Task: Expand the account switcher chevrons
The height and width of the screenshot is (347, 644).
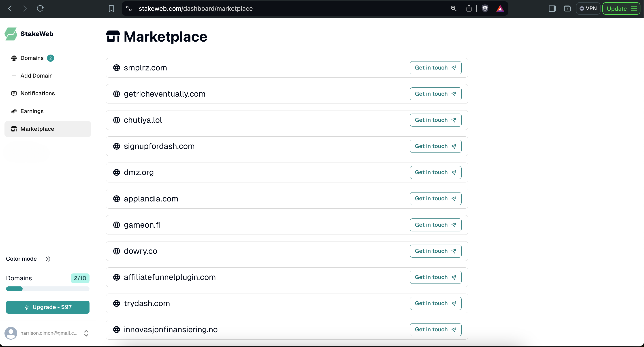Action: click(86, 333)
